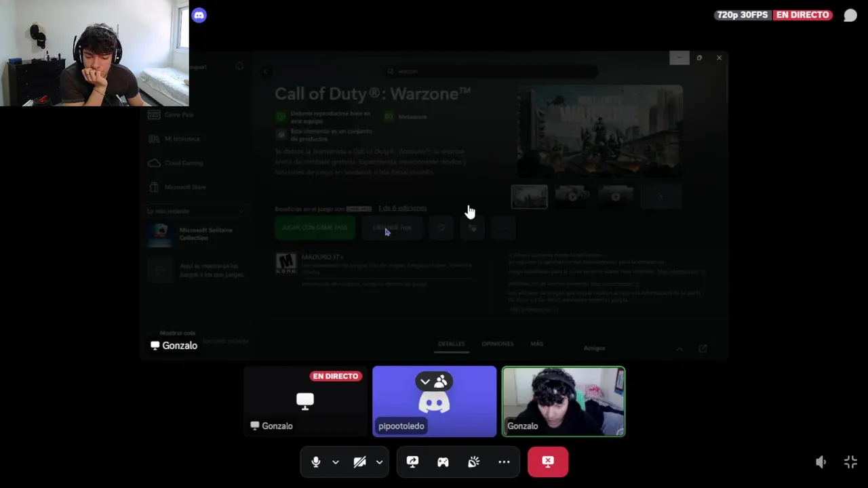The height and width of the screenshot is (488, 868).
Task: Select Gonzalo's EN DIRECTO stream tile
Action: pos(305,401)
